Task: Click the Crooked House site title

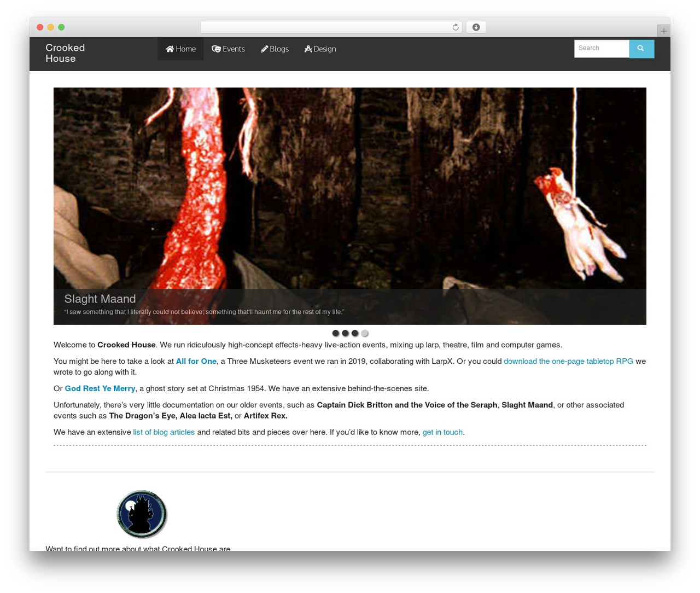Action: pos(65,53)
